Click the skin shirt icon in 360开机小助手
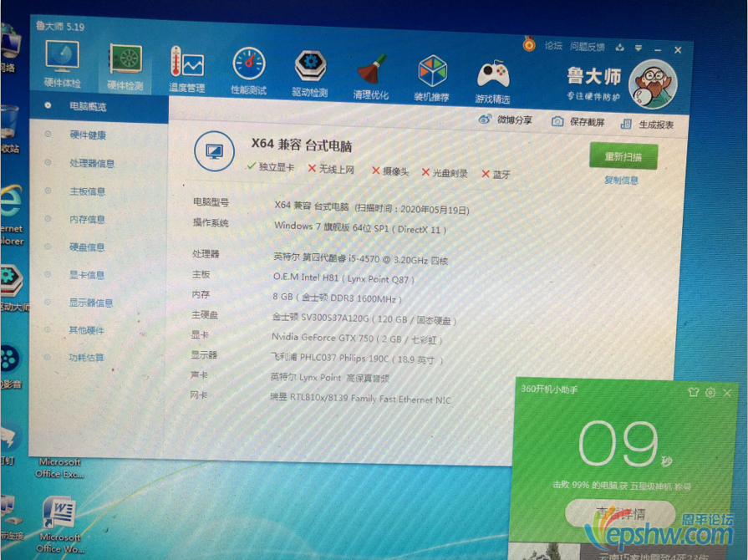 (693, 392)
